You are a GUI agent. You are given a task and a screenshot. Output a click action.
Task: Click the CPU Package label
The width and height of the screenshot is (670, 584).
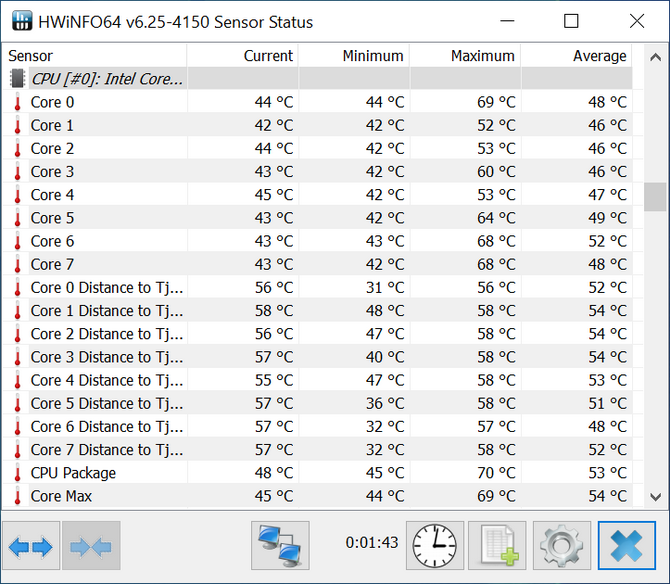(x=73, y=473)
